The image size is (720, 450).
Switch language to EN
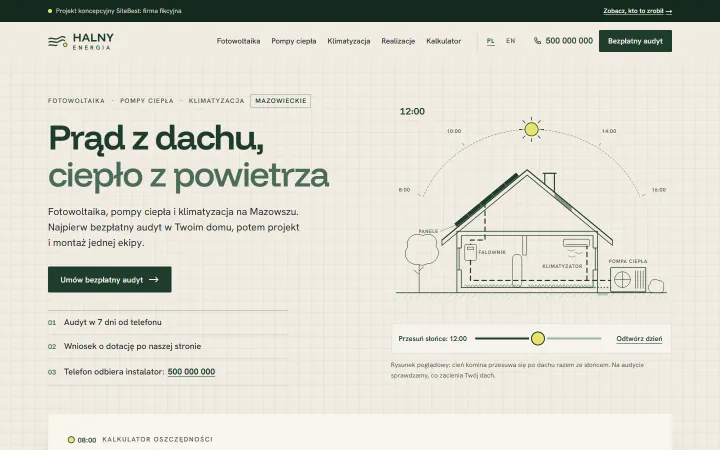511,41
